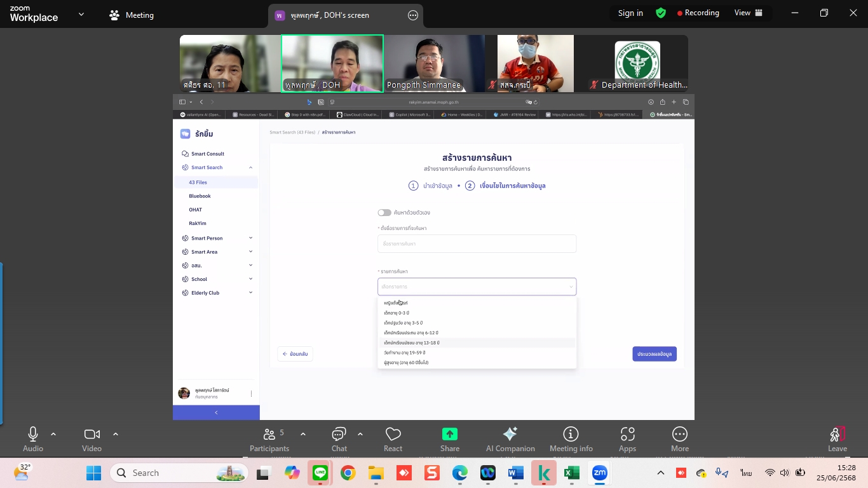Click the Smart Search (43 Files) breadcrumb

point(292,132)
